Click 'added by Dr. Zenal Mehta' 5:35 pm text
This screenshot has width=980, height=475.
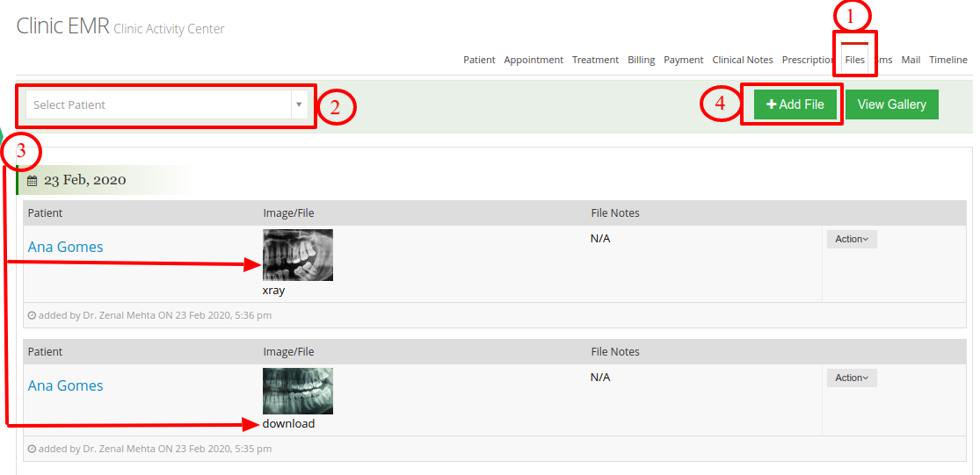pyautogui.click(x=155, y=449)
